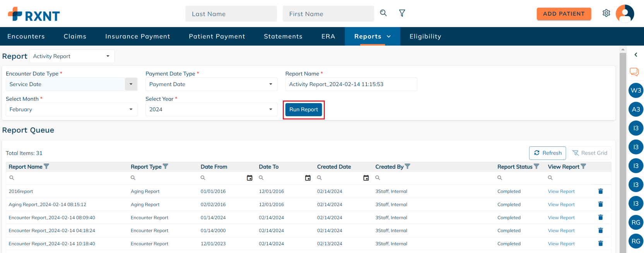The height and width of the screenshot is (253, 644).
Task: Delete the 2016report row with trash icon
Action: coord(600,191)
